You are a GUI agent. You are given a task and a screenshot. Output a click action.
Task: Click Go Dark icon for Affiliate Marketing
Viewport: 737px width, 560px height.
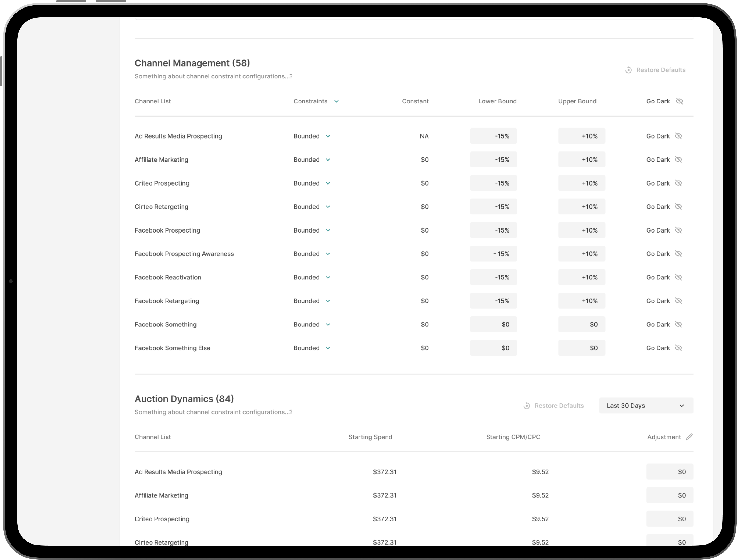pos(678,160)
